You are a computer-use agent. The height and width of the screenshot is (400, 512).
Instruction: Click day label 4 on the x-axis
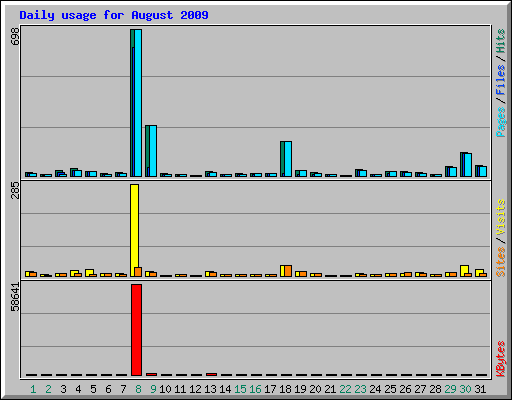78,389
